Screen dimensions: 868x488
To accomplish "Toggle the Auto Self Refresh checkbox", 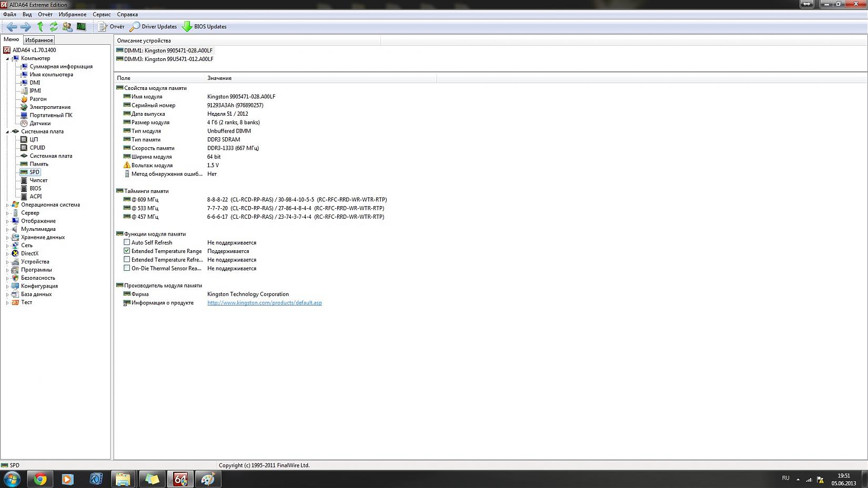I will 127,242.
